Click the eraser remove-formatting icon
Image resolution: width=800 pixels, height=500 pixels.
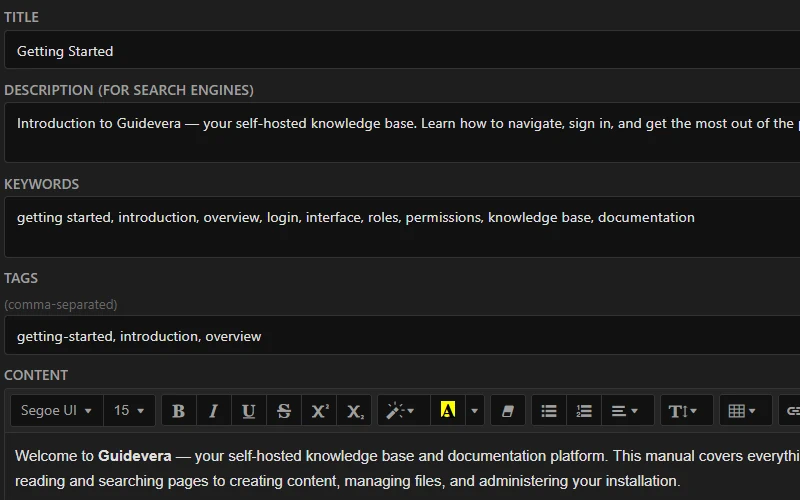pyautogui.click(x=507, y=411)
